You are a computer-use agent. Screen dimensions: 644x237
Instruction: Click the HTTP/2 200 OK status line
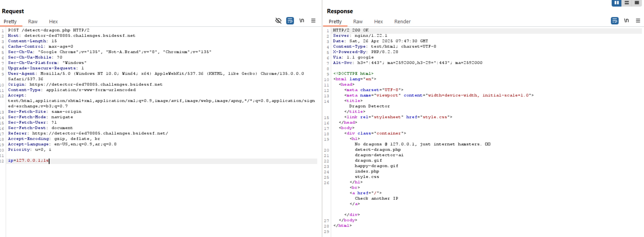(x=351, y=30)
